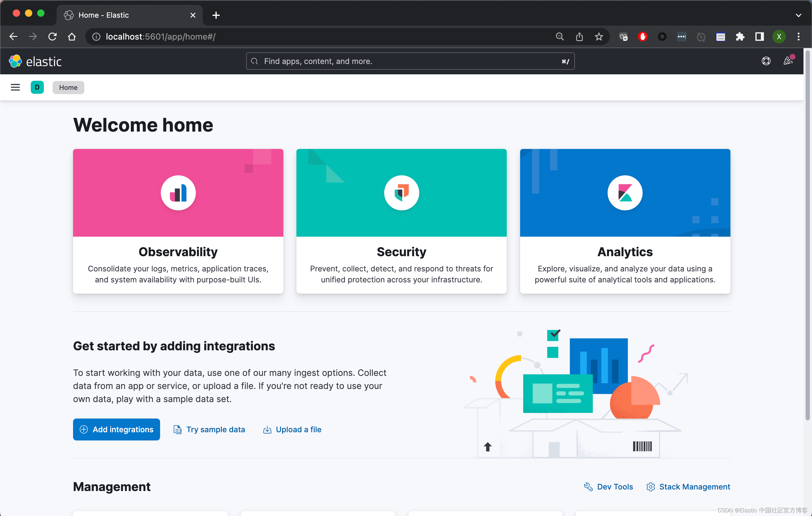
Task: Open the Chrome three-dot menu
Action: pos(798,37)
